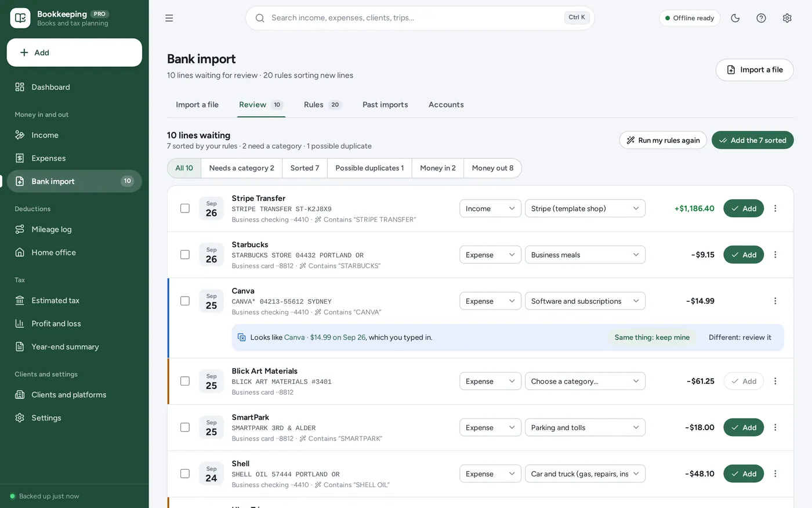Filter by Sorted 7
The image size is (812, 508).
pyautogui.click(x=304, y=168)
